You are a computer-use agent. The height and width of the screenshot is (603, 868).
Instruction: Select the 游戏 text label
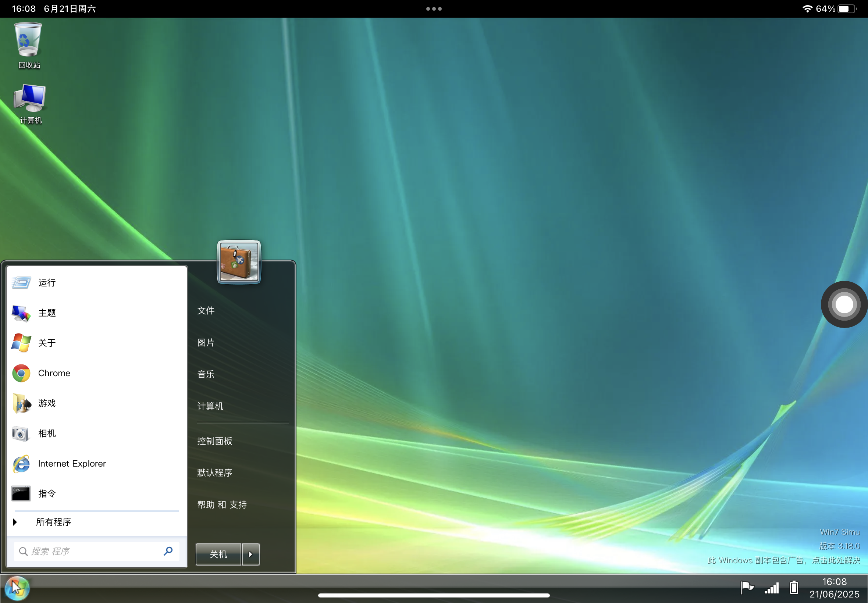[47, 403]
